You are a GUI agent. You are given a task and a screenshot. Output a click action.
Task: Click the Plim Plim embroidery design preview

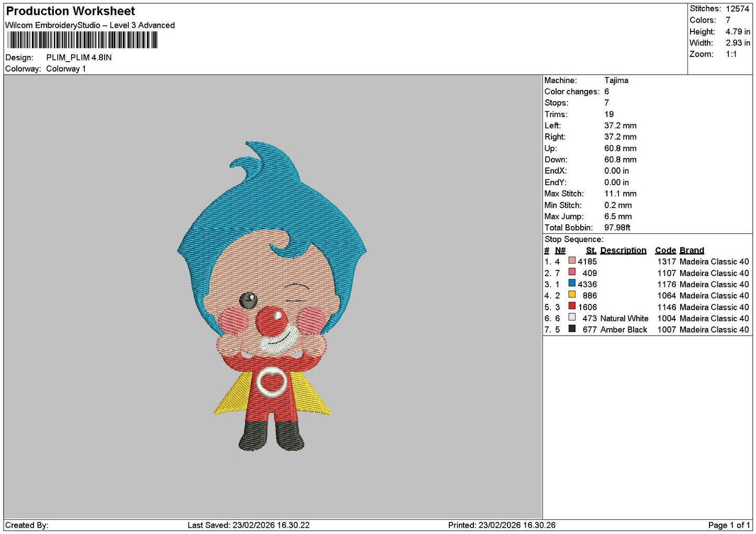[272, 296]
